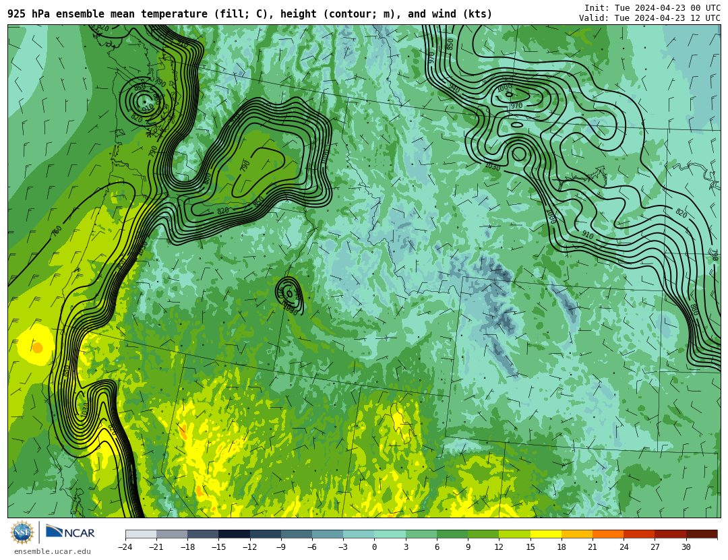This screenshot has width=728, height=560.
Task: Click the 12 colorbar tick label
Action: tap(499, 547)
